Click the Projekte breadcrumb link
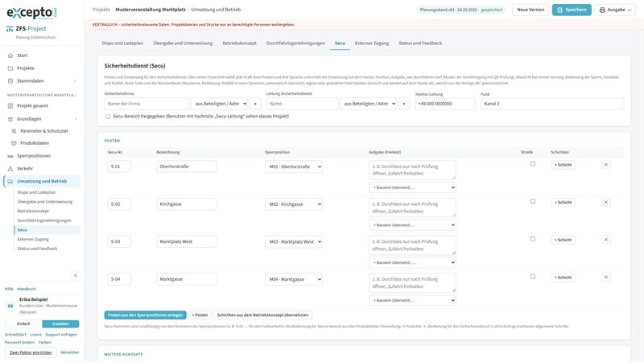Screen dimensions: 644x362 click(101, 10)
